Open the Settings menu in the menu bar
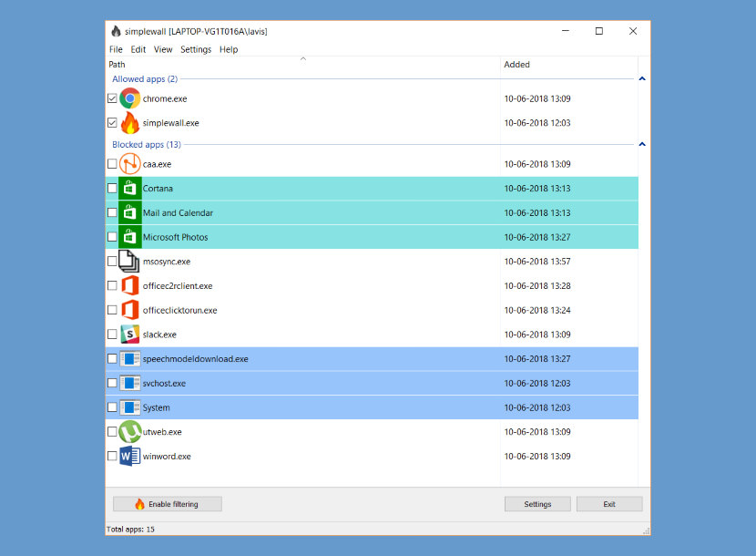This screenshot has height=556, width=756. pos(196,49)
